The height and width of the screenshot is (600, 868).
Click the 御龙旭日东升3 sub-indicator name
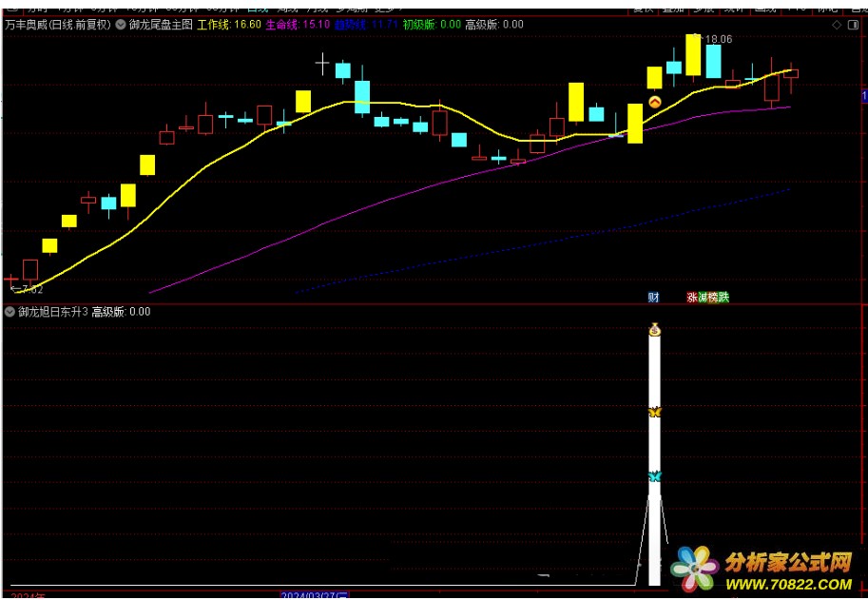tap(52, 312)
